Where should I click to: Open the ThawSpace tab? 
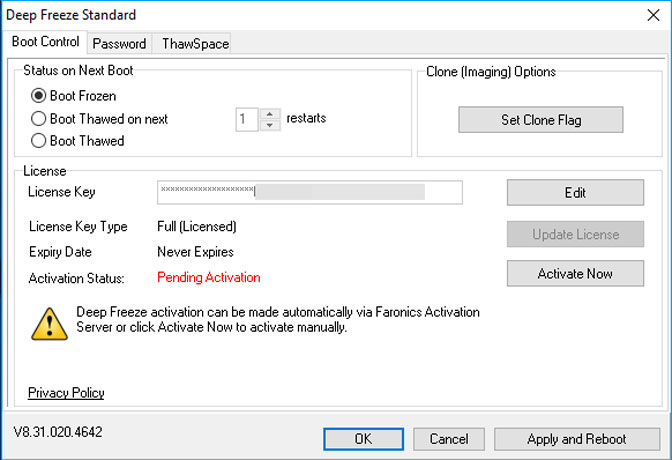point(195,44)
